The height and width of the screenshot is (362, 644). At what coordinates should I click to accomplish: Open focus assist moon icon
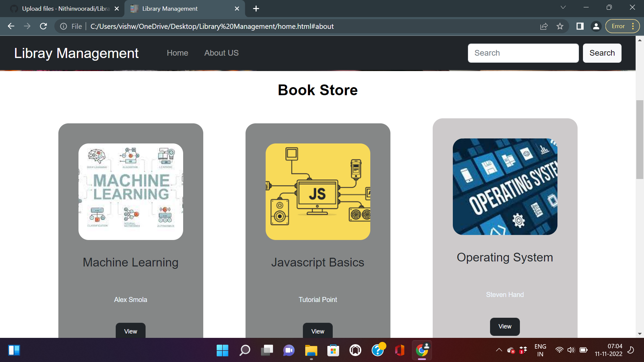[631, 350]
